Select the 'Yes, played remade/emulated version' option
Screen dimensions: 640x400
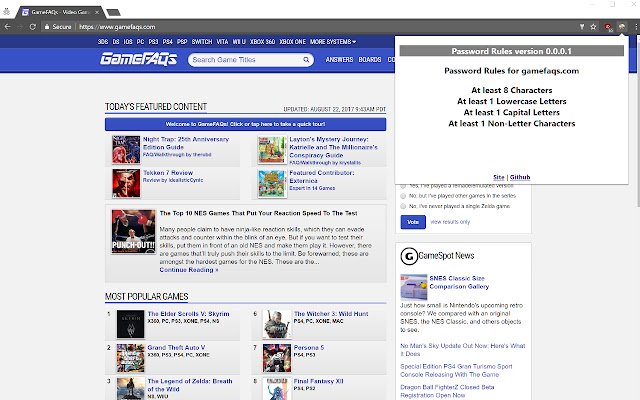tap(403, 186)
